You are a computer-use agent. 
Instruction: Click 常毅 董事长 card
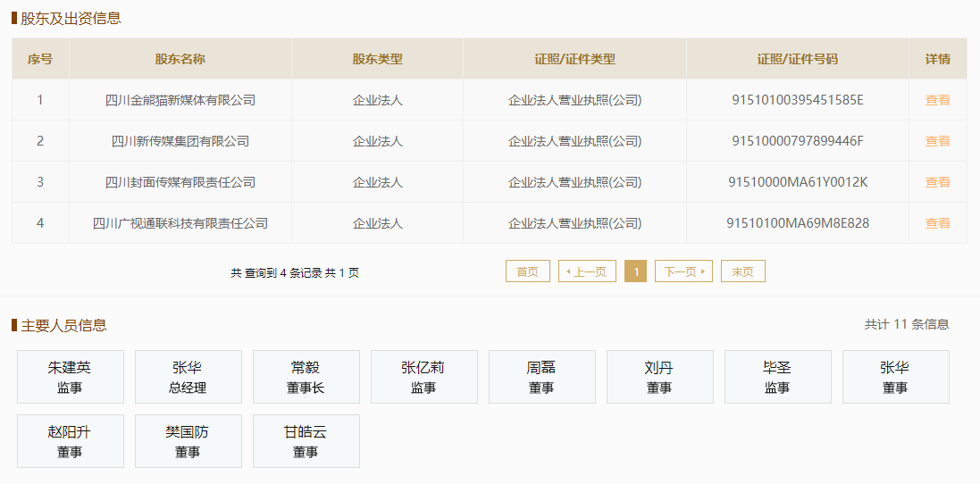pyautogui.click(x=306, y=377)
